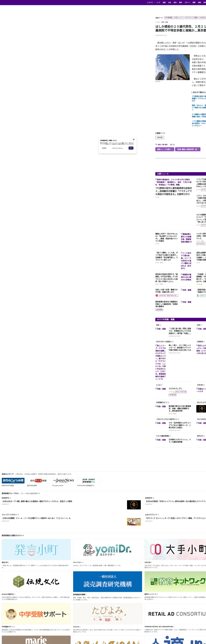Open the プライバシーポリシー link
The width and height of the screenshot is (206, 644).
(x=117, y=148)
